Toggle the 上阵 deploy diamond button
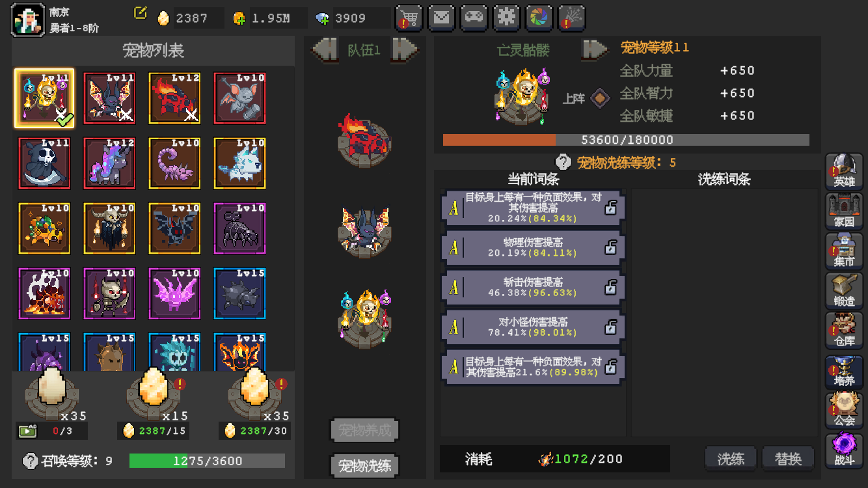The image size is (868, 488). [x=600, y=99]
